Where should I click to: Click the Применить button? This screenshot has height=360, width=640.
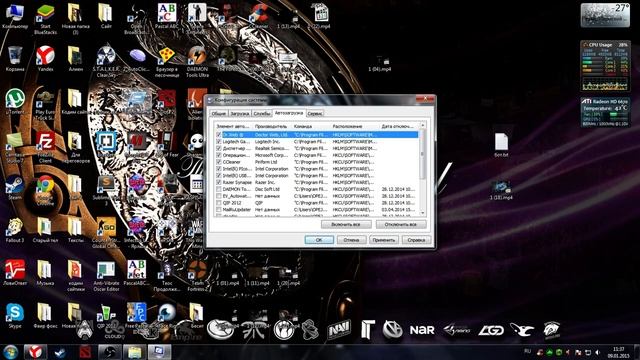click(x=384, y=240)
